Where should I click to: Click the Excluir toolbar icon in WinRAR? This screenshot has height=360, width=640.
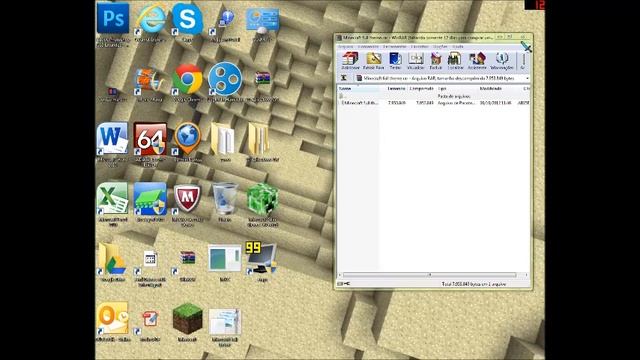coord(436,61)
